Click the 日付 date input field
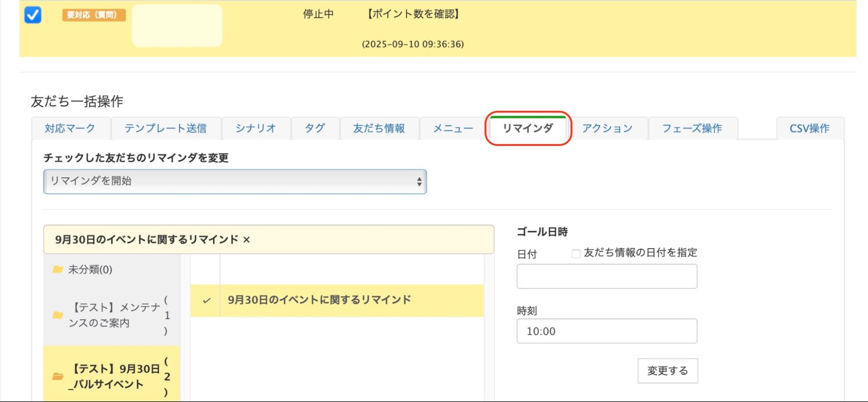This screenshot has width=868, height=402. [607, 276]
